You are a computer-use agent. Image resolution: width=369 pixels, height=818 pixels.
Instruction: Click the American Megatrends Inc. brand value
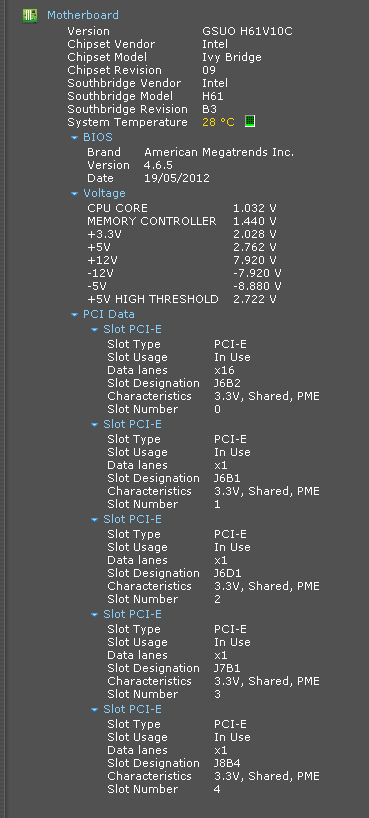219,152
